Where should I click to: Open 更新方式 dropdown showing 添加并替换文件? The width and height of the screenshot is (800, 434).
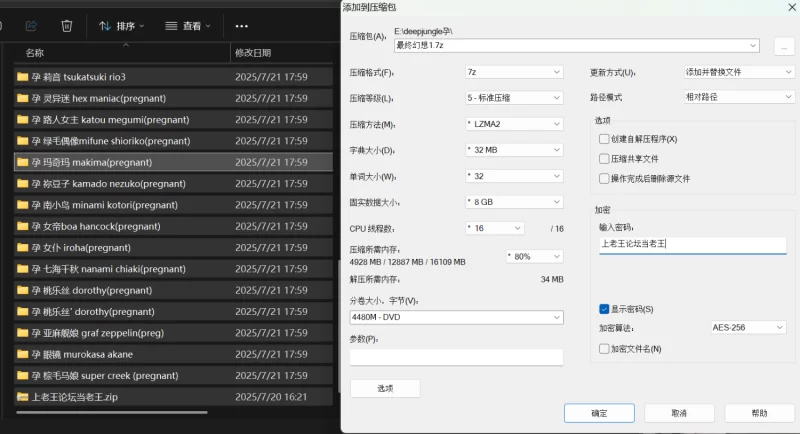(738, 72)
